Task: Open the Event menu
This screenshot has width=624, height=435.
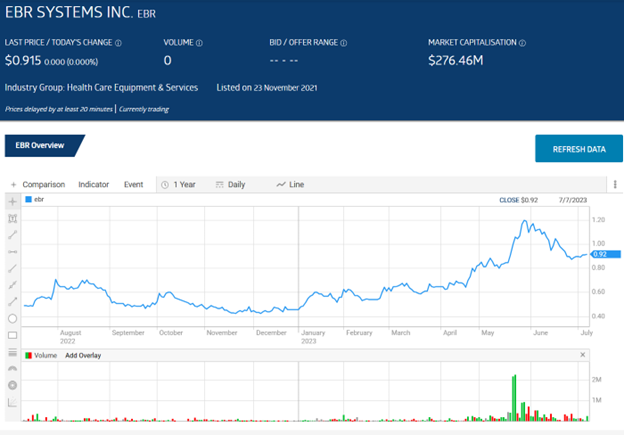Action: [133, 185]
